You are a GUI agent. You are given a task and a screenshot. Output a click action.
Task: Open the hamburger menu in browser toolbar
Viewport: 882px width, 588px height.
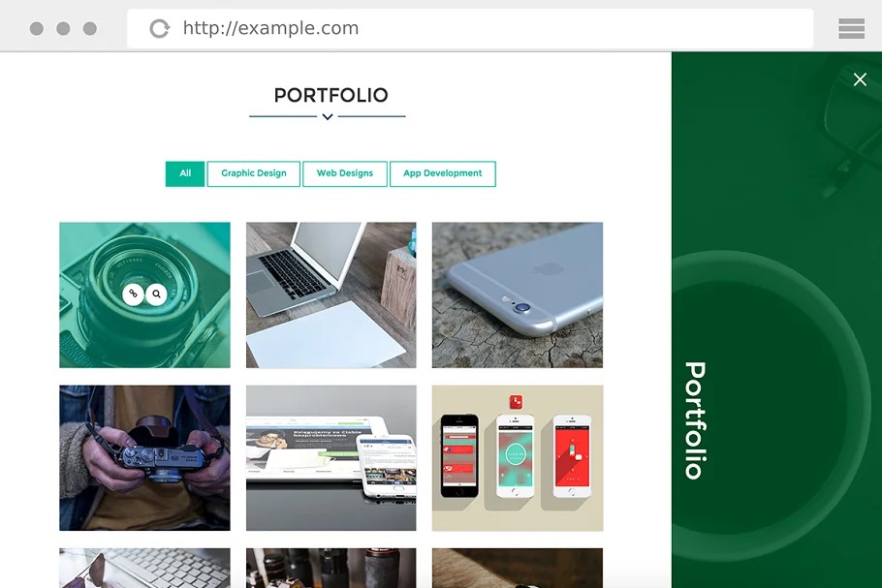[851, 28]
